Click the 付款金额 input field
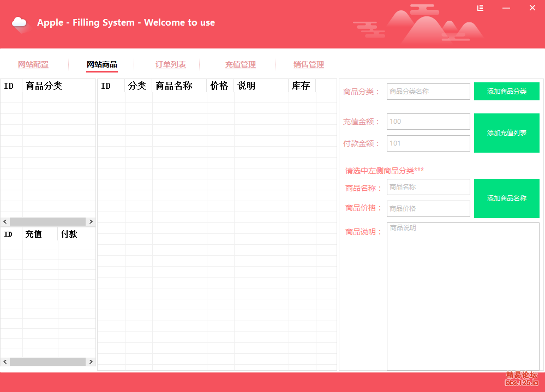This screenshot has width=545, height=392. click(428, 143)
